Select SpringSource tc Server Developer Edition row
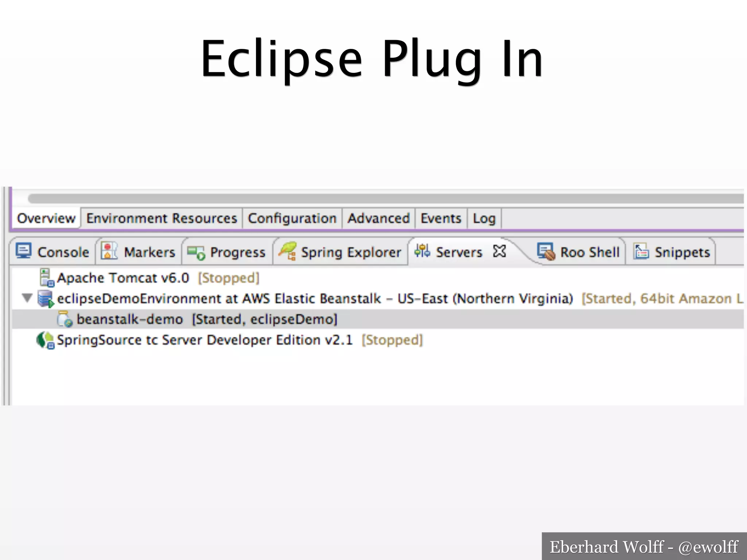This screenshot has width=747, height=560. [378, 340]
